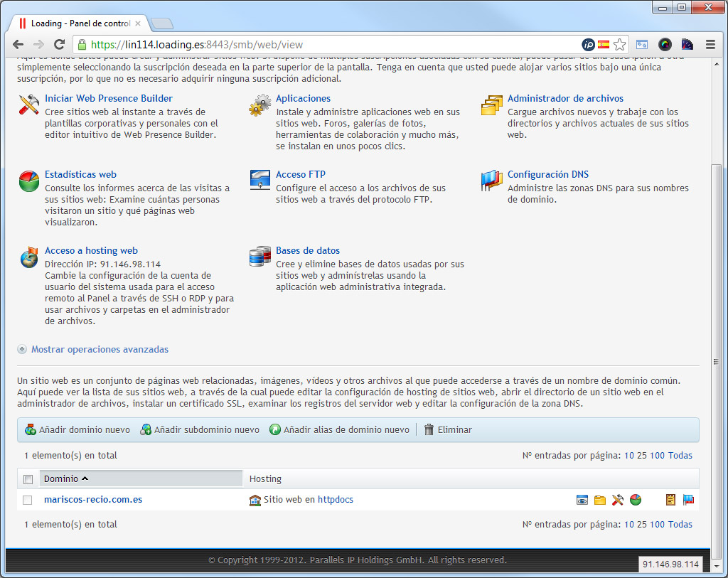Open a new browser tab
The width and height of the screenshot is (728, 578).
point(162,23)
